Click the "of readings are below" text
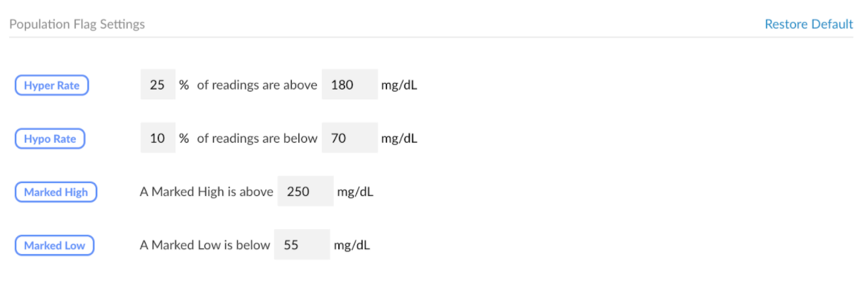 coord(257,138)
